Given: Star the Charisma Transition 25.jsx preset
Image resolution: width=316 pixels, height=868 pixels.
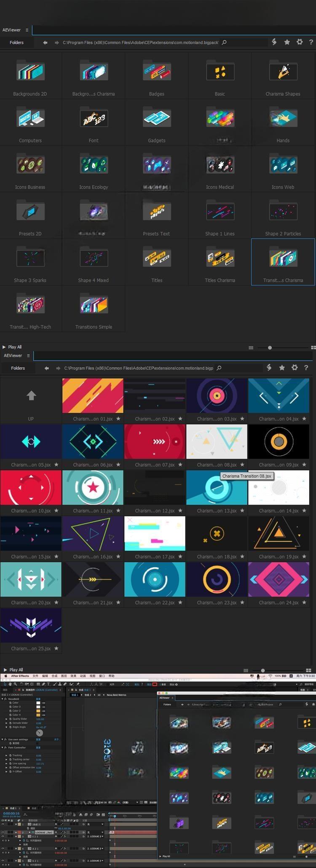Looking at the screenshot, I should click(56, 648).
